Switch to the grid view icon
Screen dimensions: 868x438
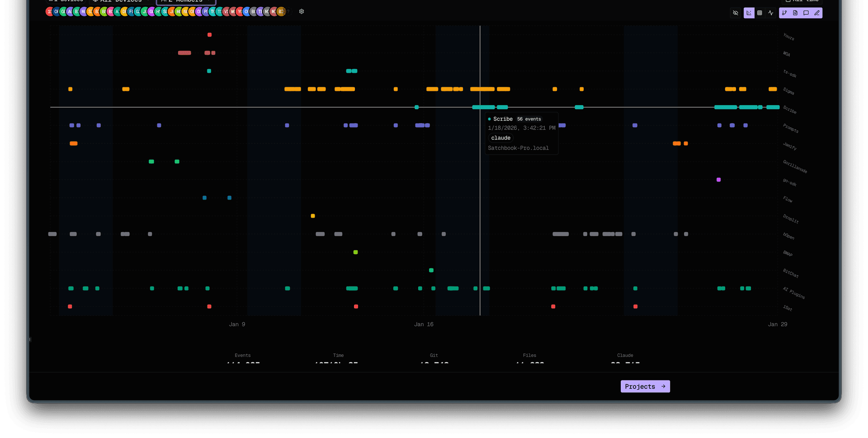[760, 13]
